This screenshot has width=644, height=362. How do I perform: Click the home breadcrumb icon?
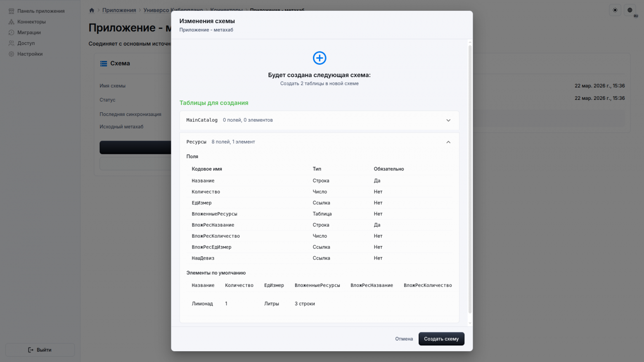pyautogui.click(x=92, y=10)
